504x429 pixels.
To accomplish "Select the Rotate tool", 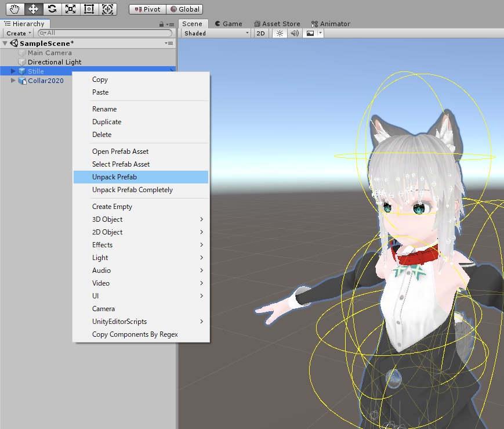I will [x=52, y=9].
